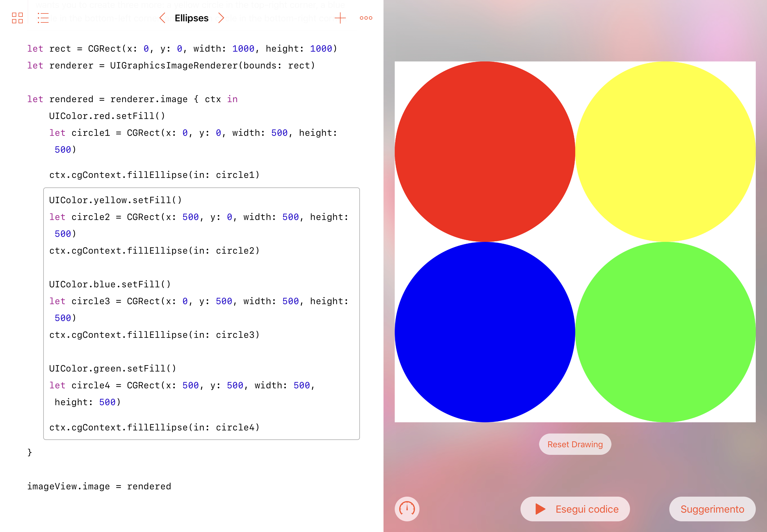Open the table of contents list icon
This screenshot has height=532, width=767.
(x=43, y=18)
